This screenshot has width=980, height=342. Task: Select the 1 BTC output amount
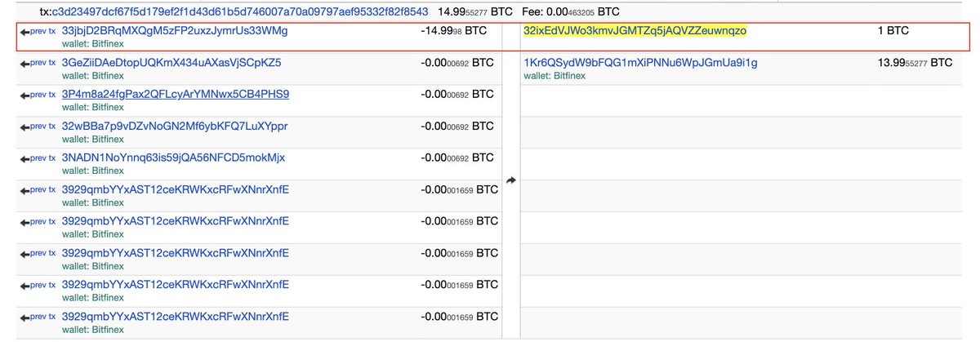point(893,31)
